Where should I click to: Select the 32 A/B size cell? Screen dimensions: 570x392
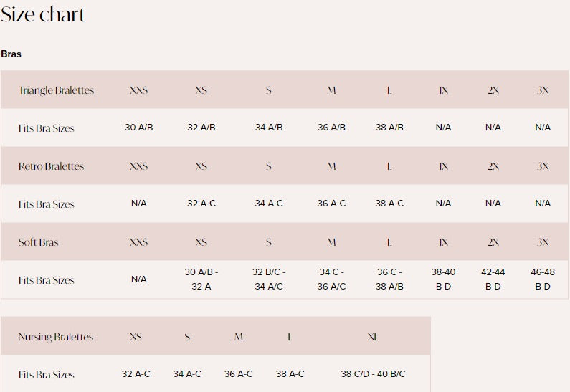201,128
